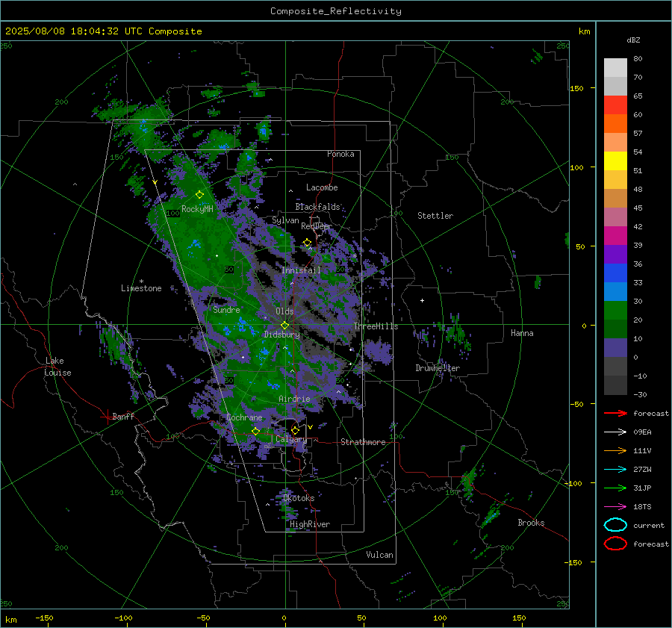Click the Sylvan label
The image size is (672, 628).
pyautogui.click(x=285, y=220)
